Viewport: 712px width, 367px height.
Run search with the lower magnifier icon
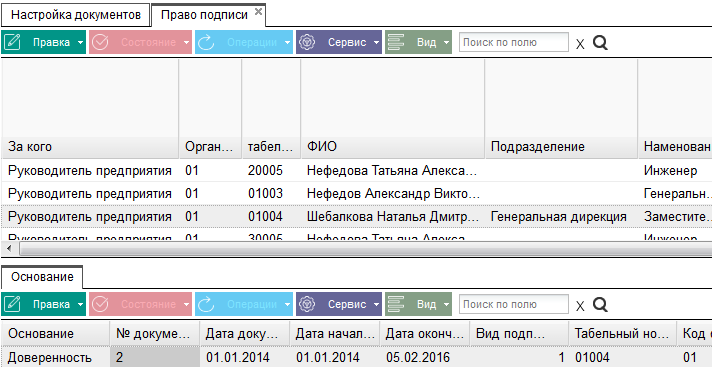600,305
